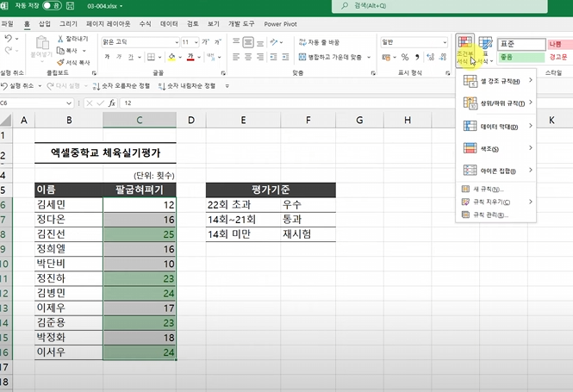
Task: Click the Increase Indent icon
Action: (286, 57)
